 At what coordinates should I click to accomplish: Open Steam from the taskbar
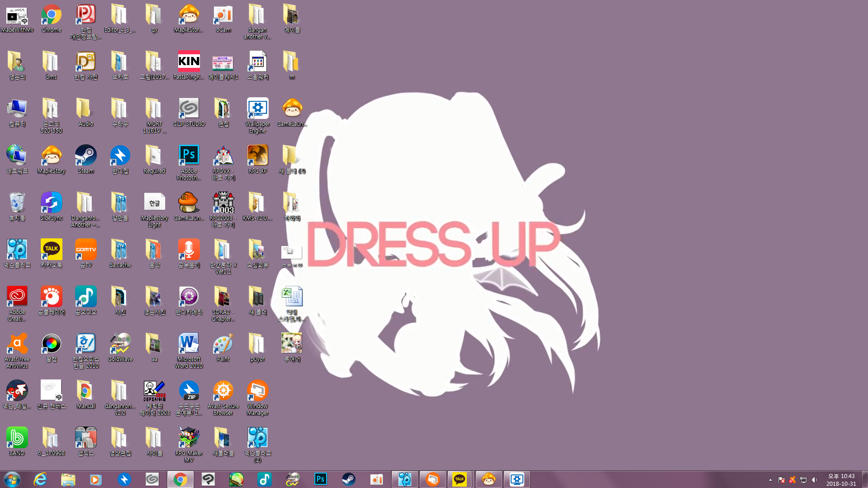click(x=349, y=479)
